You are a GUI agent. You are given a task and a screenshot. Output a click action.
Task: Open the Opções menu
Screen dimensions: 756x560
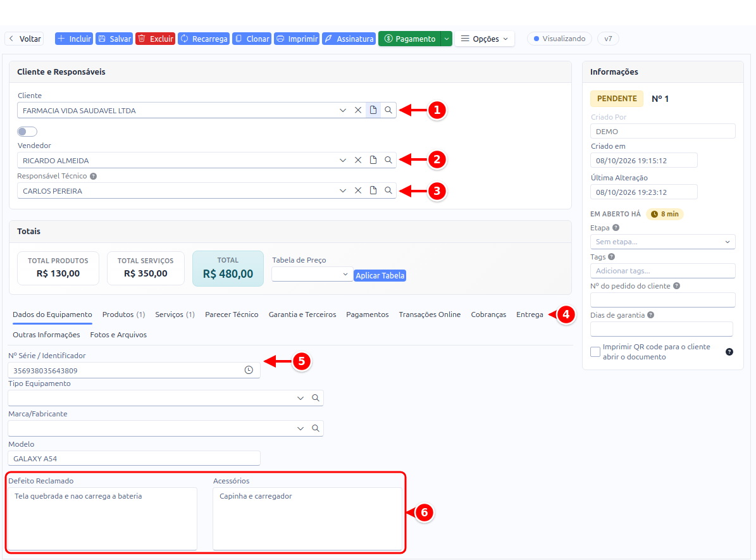(x=485, y=39)
